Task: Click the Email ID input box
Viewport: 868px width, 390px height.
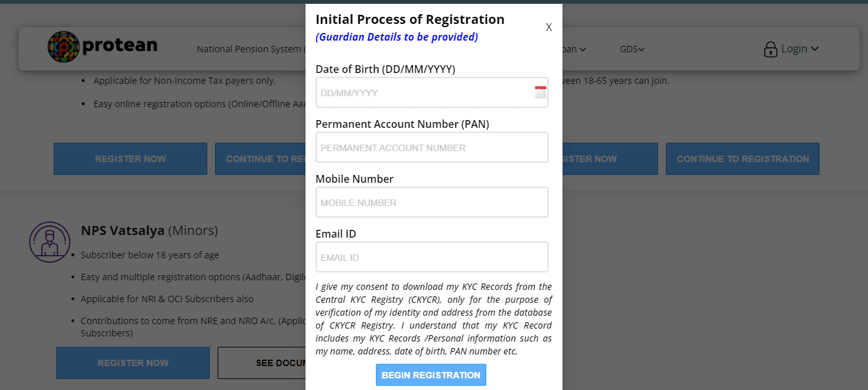Action: tap(431, 256)
